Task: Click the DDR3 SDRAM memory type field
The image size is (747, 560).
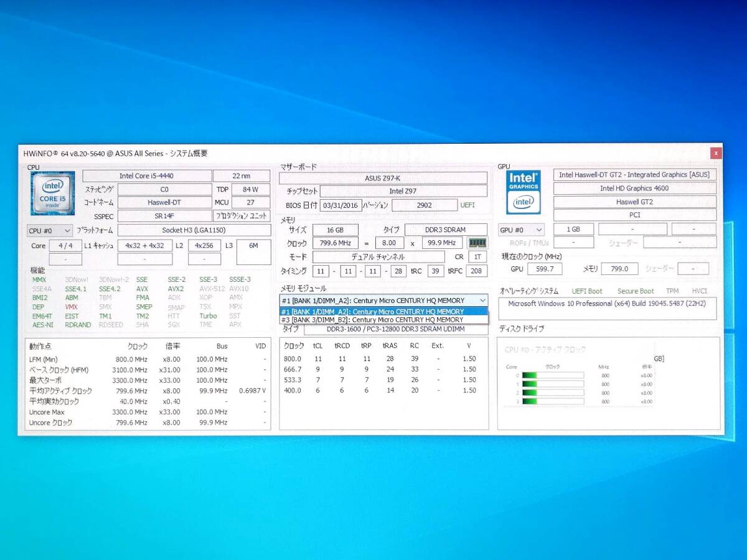Action: click(x=446, y=230)
